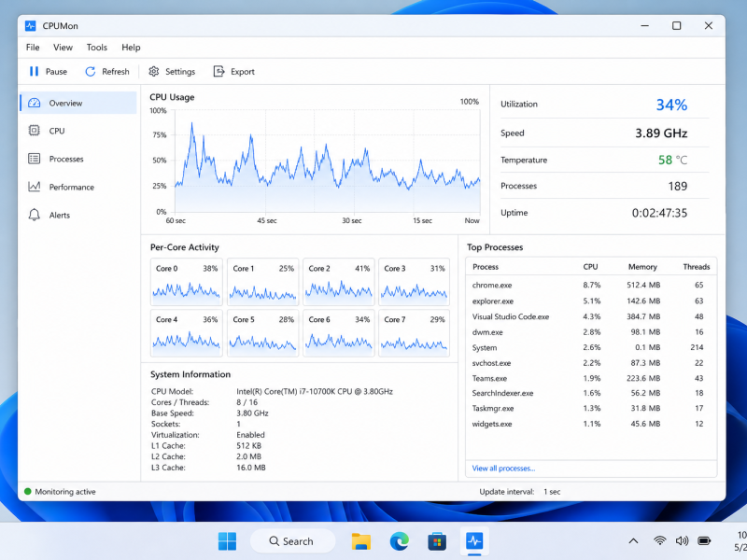Show hidden system tray icons chevron
Image resolution: width=747 pixels, height=560 pixels.
633,541
